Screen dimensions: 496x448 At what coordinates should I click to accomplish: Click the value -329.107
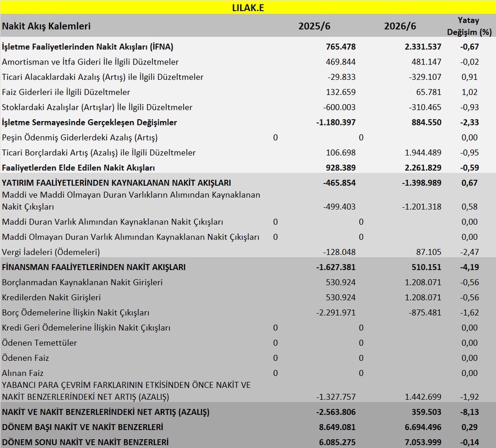tap(425, 77)
